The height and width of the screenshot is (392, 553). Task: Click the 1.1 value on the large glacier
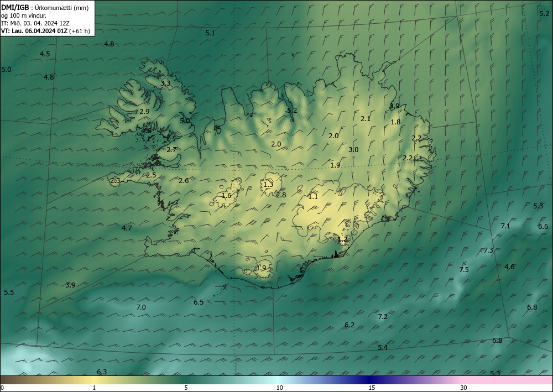tap(313, 197)
